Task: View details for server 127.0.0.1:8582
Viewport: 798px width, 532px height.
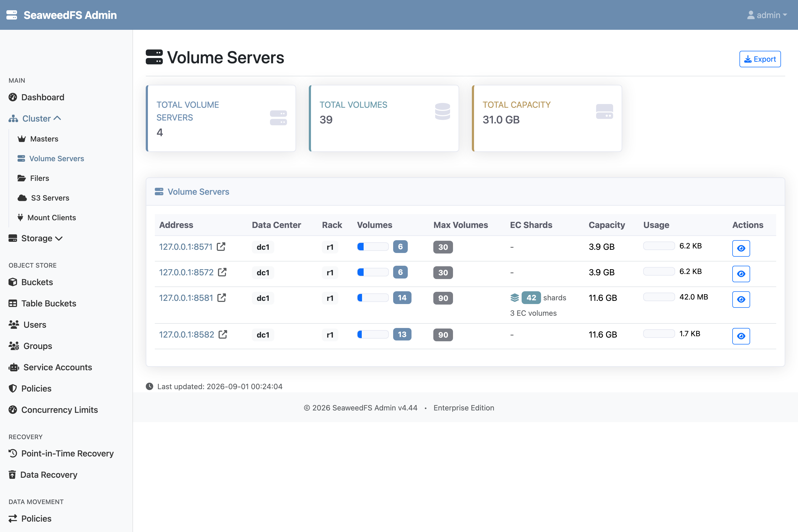Action: point(741,336)
